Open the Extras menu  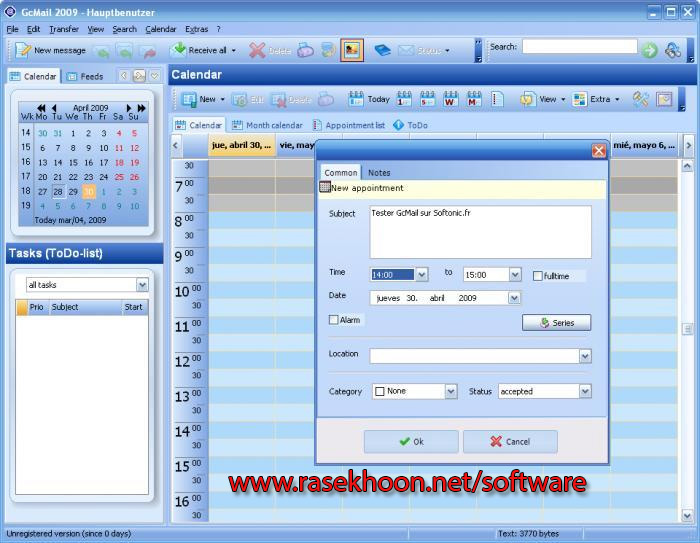(x=196, y=29)
